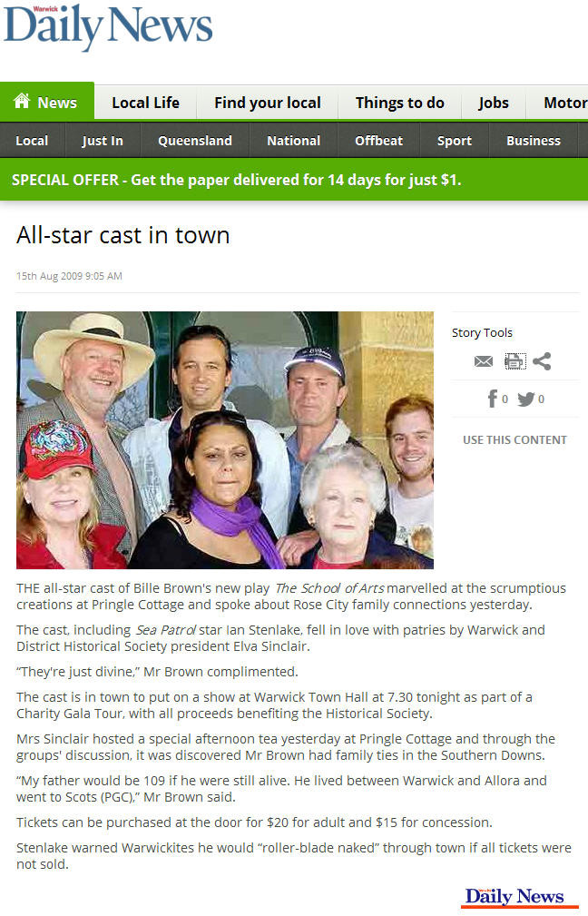Click the print story icon
Viewport: 588px width, 916px height.
515,361
